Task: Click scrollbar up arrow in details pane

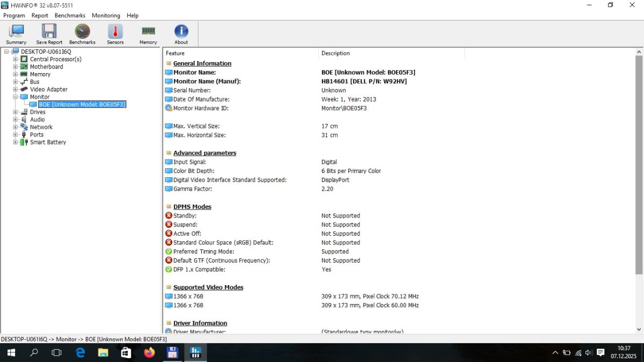Action: (639, 52)
